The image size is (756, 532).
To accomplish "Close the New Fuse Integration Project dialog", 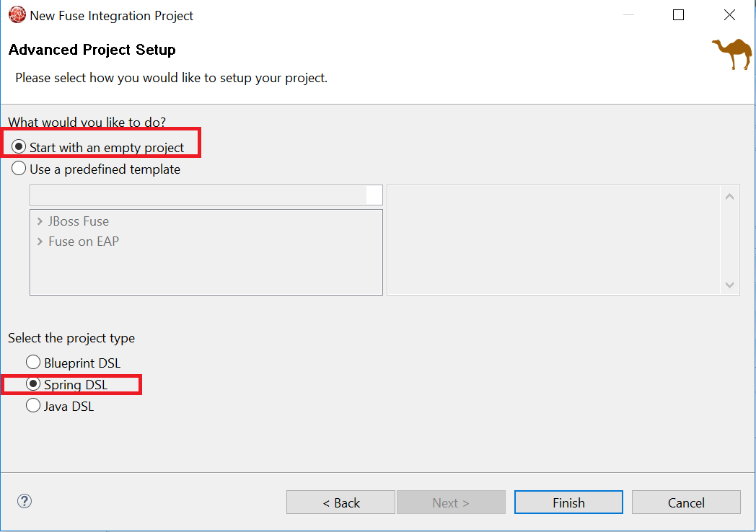I will click(x=729, y=15).
